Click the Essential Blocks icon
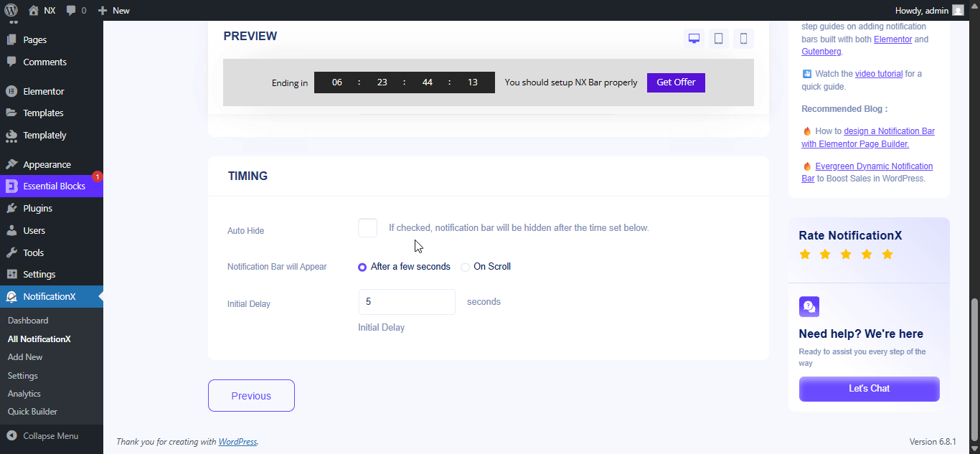This screenshot has width=980, height=454. click(11, 186)
